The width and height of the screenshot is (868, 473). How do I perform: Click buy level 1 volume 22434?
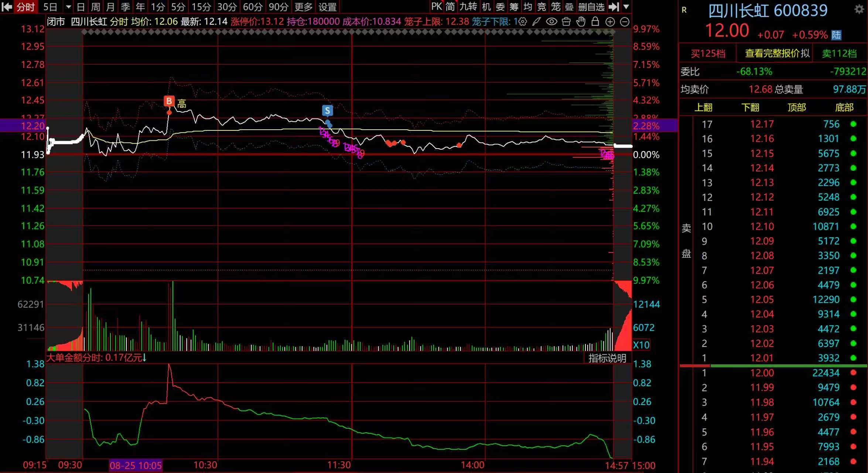point(826,373)
